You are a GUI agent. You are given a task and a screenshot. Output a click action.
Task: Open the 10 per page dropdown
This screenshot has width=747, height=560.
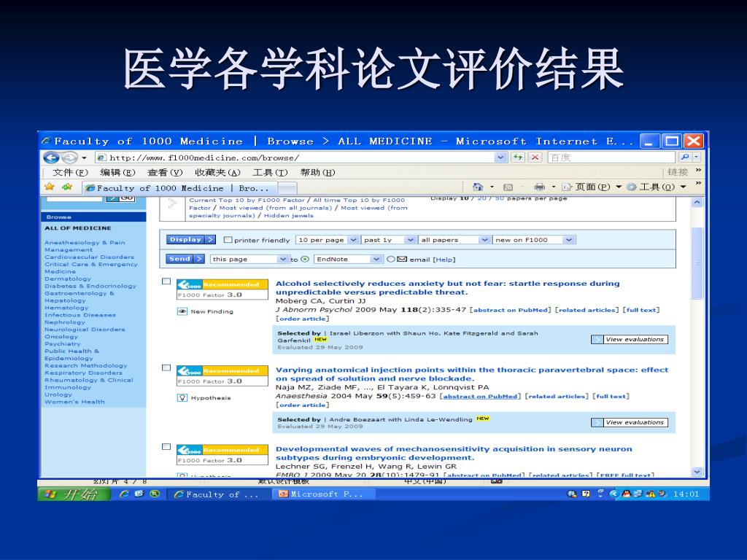327,239
